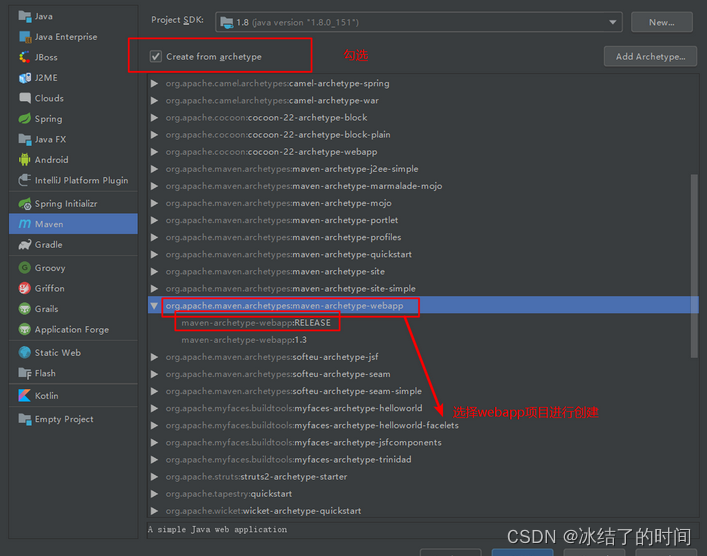Click the archetype list vertical scrollbar
The width and height of the screenshot is (707, 556).
694,266
